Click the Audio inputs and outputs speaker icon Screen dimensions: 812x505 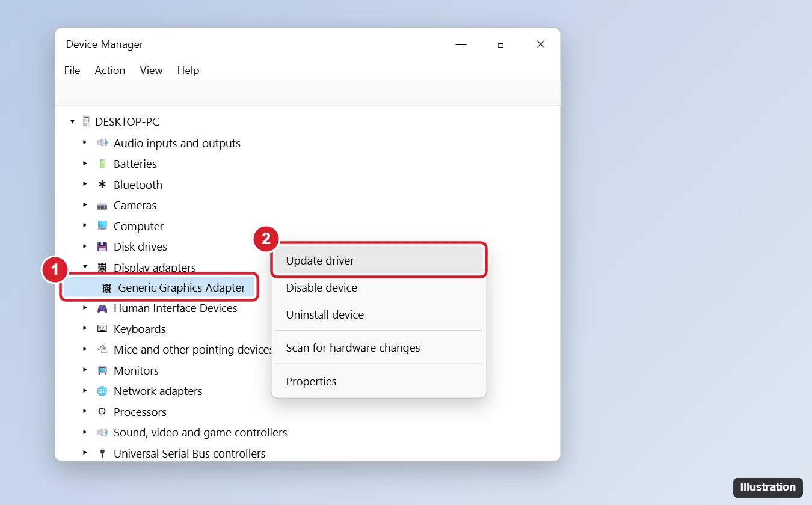(102, 143)
